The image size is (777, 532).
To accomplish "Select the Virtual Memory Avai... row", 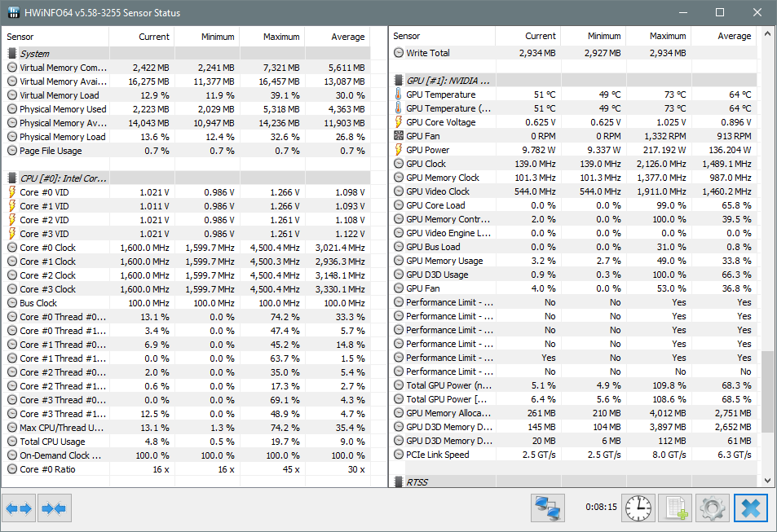I will [187, 81].
